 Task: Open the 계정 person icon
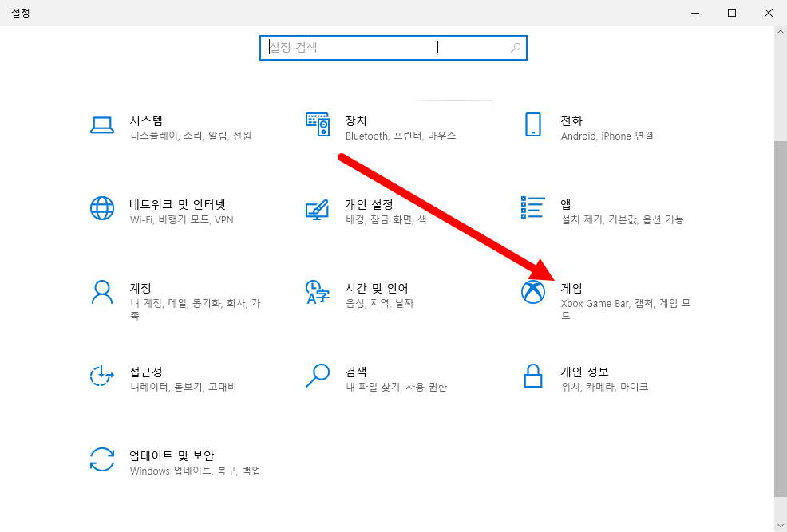tap(102, 292)
